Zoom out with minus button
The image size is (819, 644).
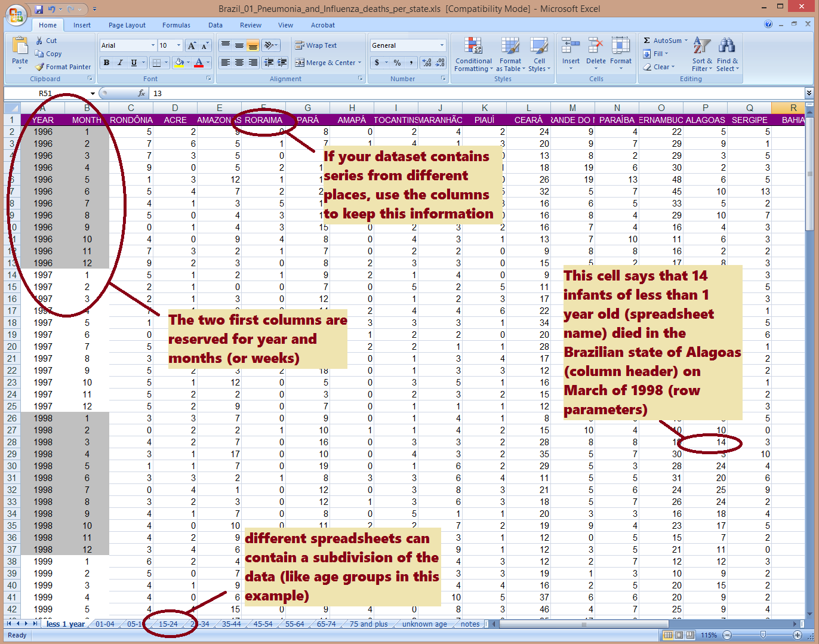click(727, 635)
